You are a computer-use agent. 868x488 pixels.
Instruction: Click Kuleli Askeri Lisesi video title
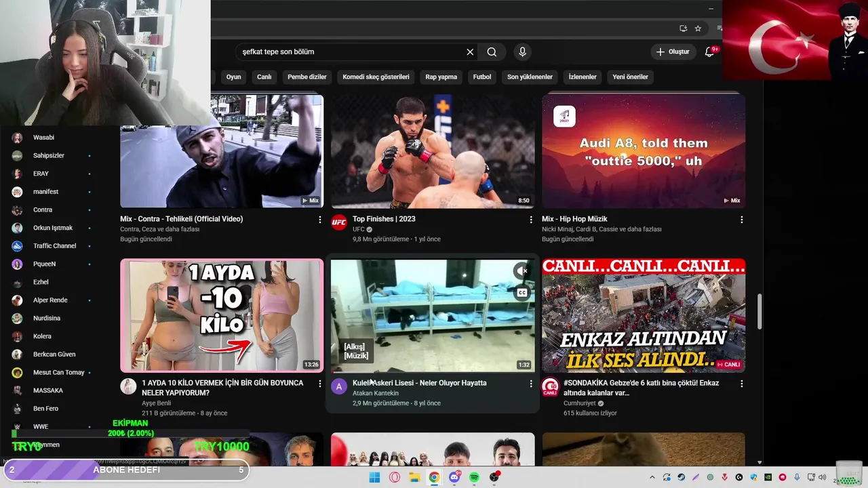[x=419, y=383]
